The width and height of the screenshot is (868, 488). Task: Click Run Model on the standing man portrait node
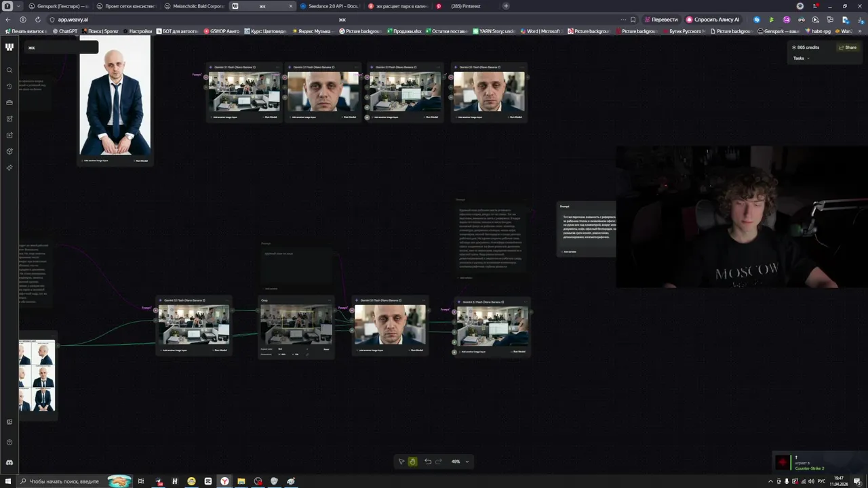tap(141, 161)
